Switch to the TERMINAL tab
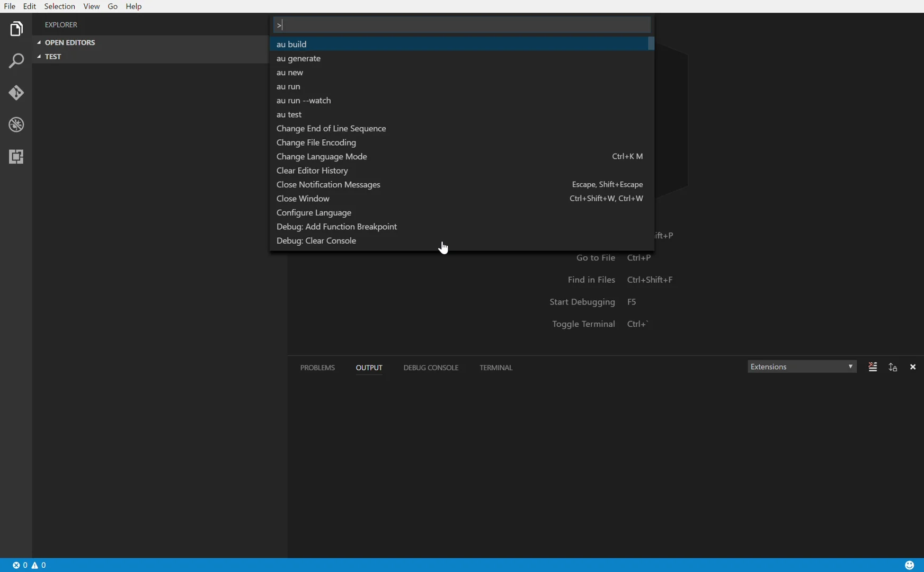 (x=496, y=367)
